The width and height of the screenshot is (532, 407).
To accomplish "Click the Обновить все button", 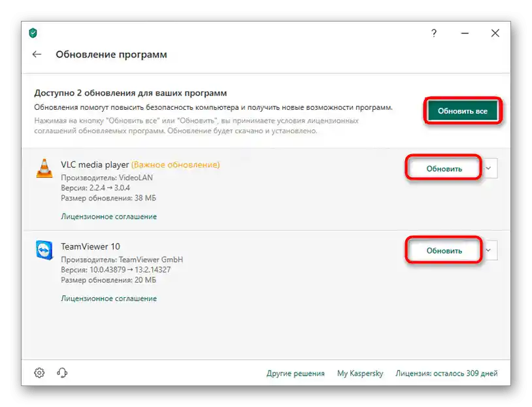I will [x=463, y=111].
